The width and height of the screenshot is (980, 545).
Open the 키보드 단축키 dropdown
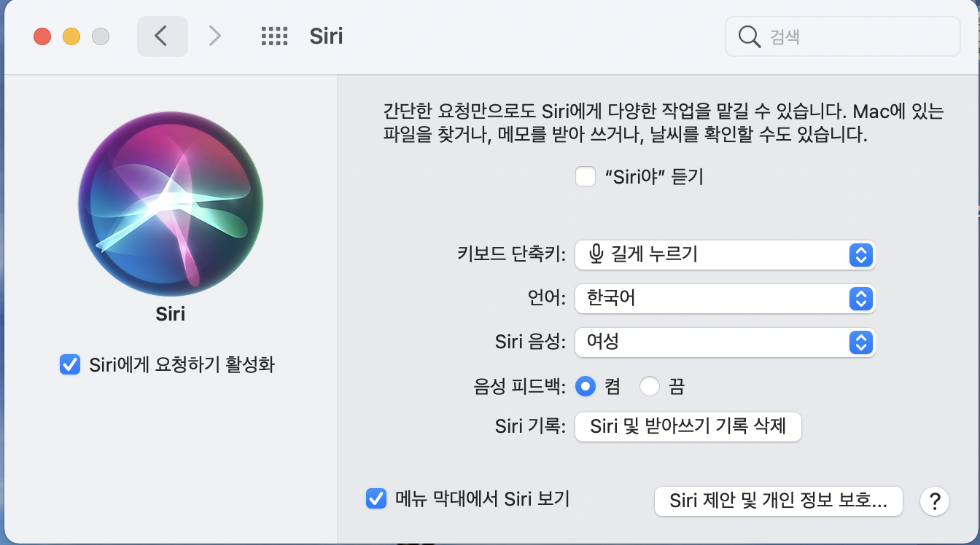click(x=725, y=255)
